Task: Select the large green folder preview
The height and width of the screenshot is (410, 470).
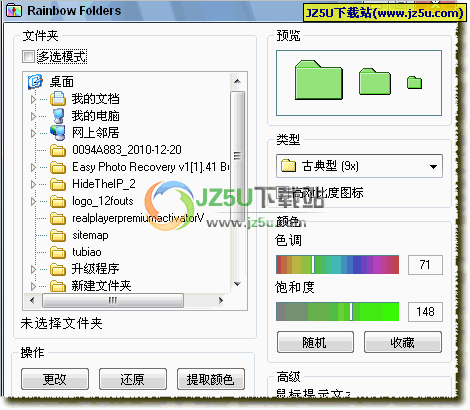Action: [x=319, y=80]
